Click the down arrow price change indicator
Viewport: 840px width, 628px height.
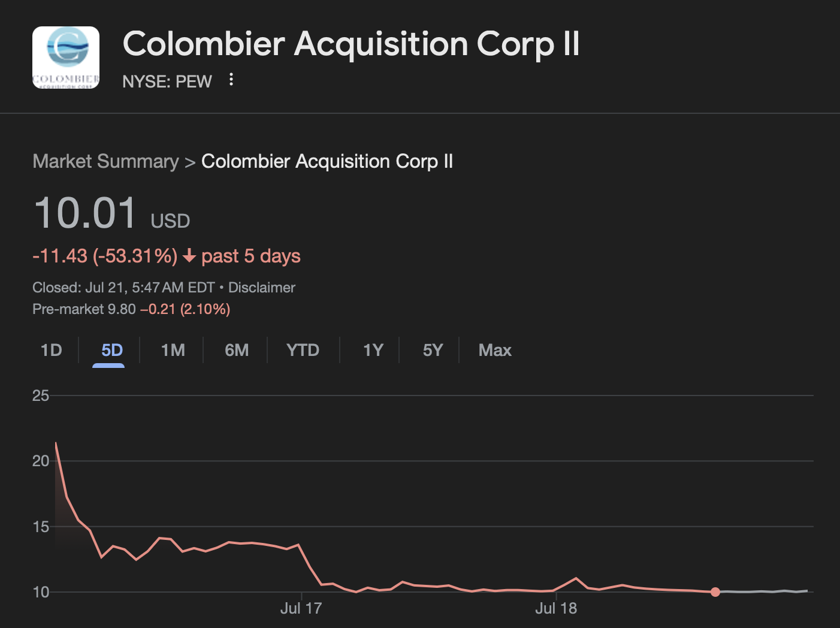tap(189, 256)
